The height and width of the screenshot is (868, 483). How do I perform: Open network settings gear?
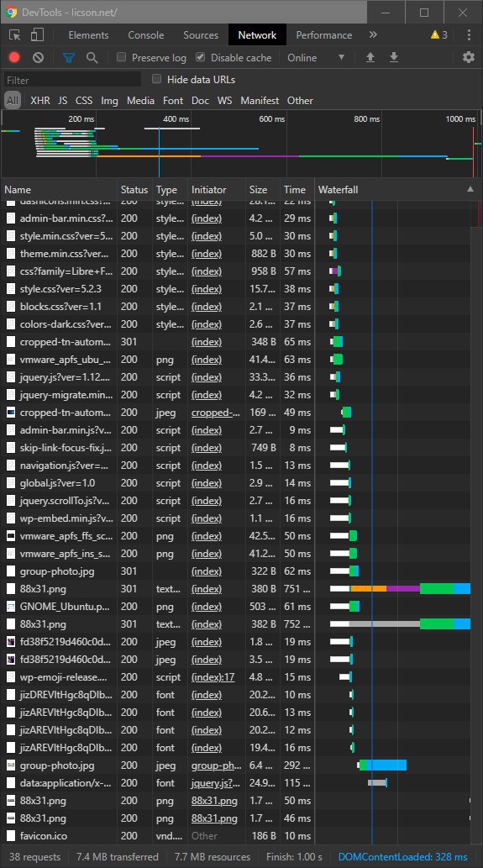pyautogui.click(x=469, y=58)
